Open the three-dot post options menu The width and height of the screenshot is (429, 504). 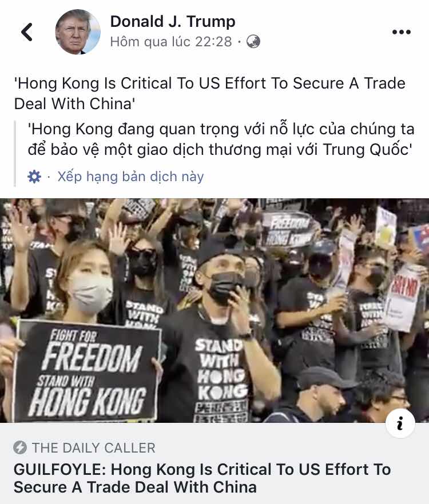402,32
